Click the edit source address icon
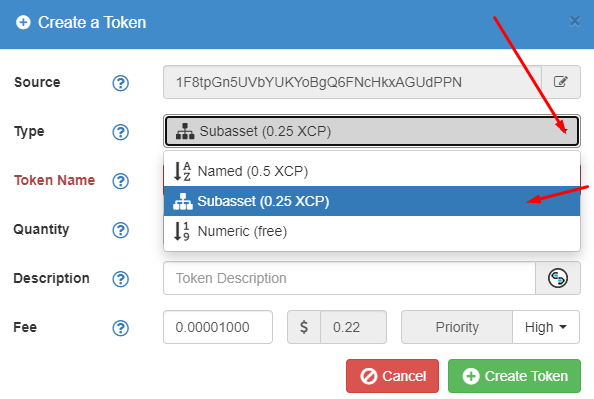The width and height of the screenshot is (594, 399). point(561,82)
